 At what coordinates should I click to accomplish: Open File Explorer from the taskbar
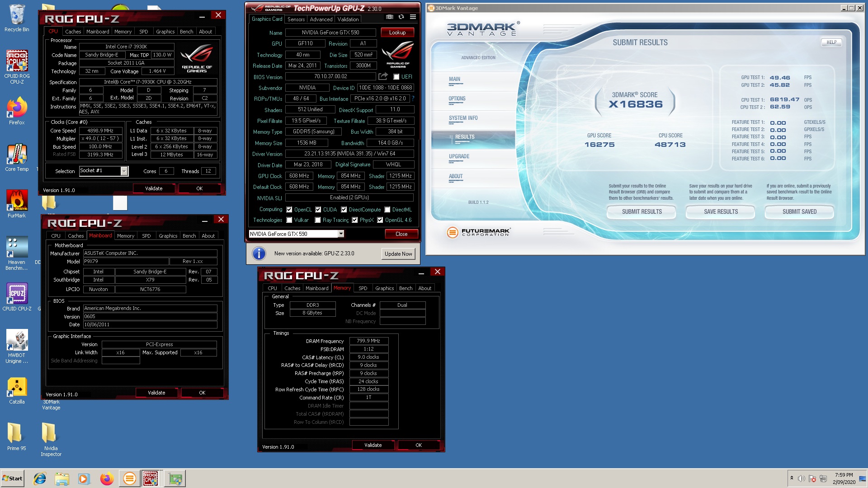pyautogui.click(x=62, y=479)
